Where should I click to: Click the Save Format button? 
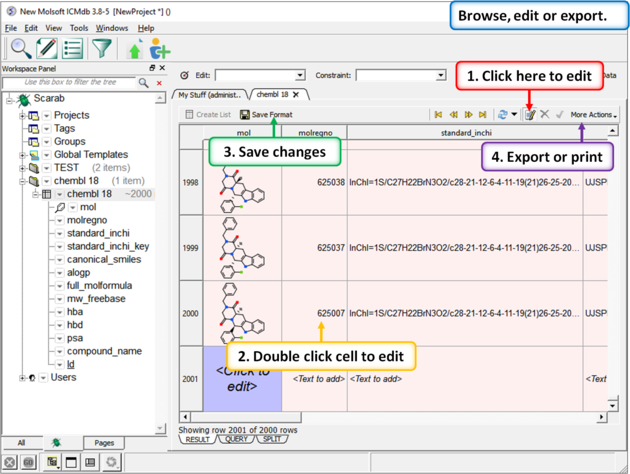click(266, 115)
